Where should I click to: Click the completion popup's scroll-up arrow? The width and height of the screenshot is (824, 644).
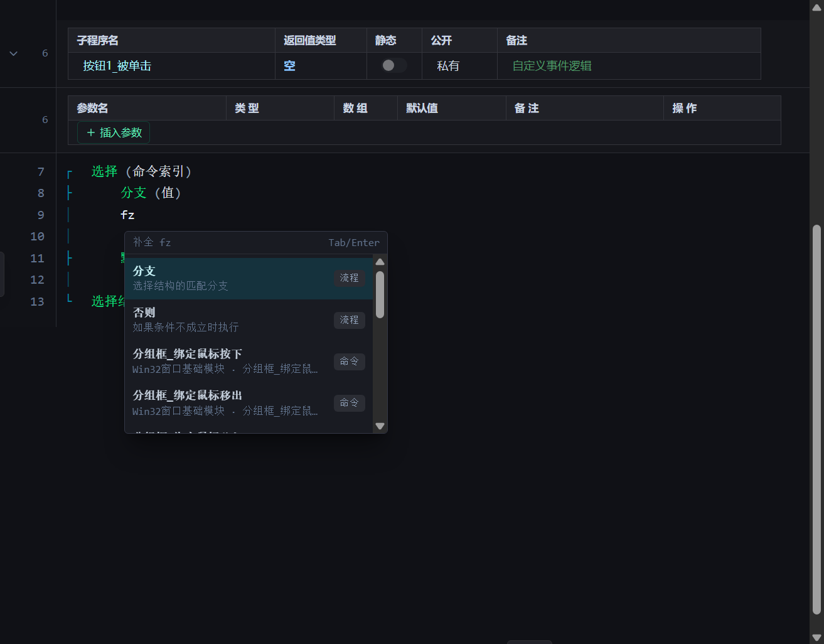(380, 262)
